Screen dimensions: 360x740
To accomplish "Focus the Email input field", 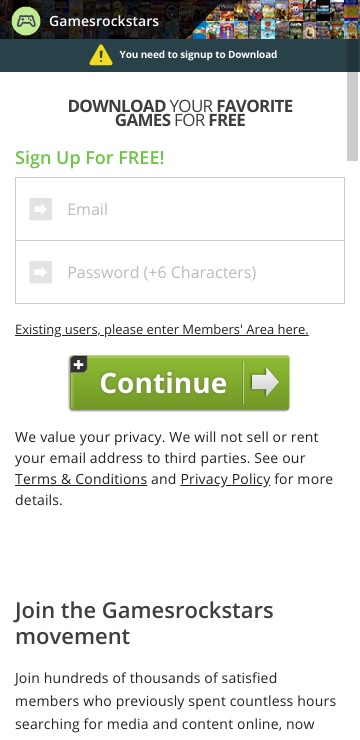I will 180,209.
